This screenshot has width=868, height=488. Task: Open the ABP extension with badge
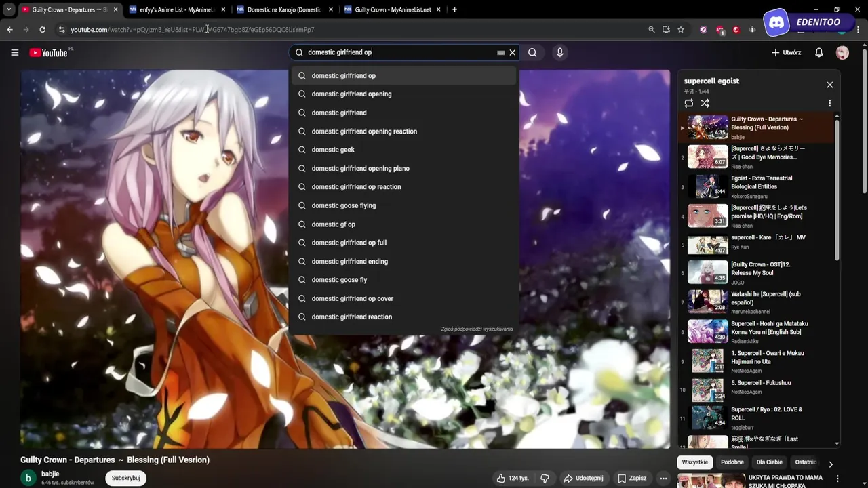tap(720, 30)
